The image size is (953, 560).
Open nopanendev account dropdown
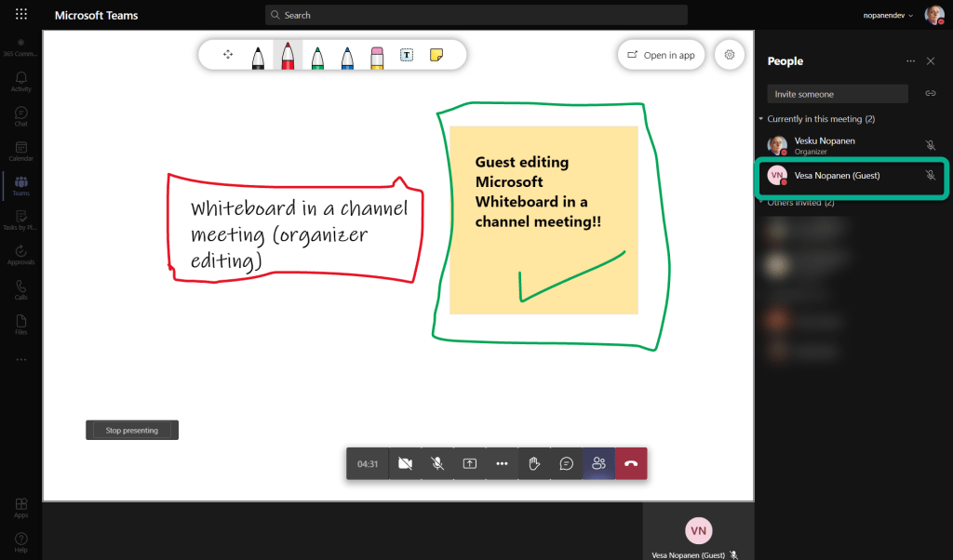click(886, 15)
